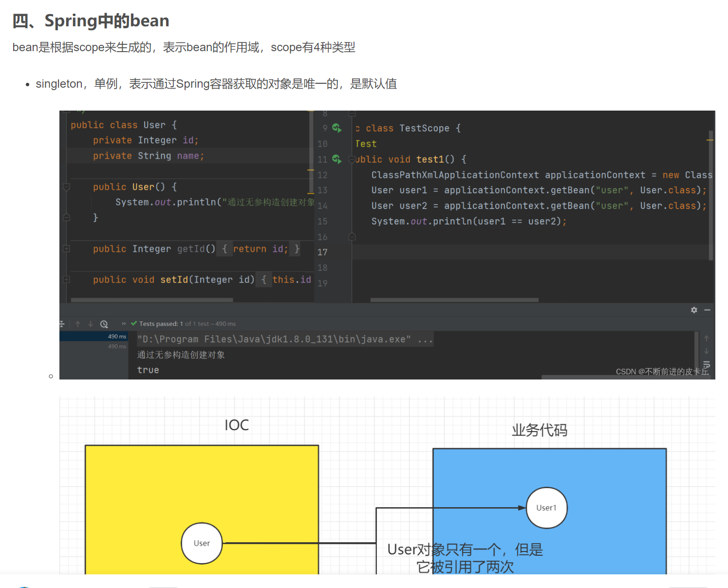Click the test history clock icon
Image resolution: width=728 pixels, height=588 pixels.
coord(104,324)
